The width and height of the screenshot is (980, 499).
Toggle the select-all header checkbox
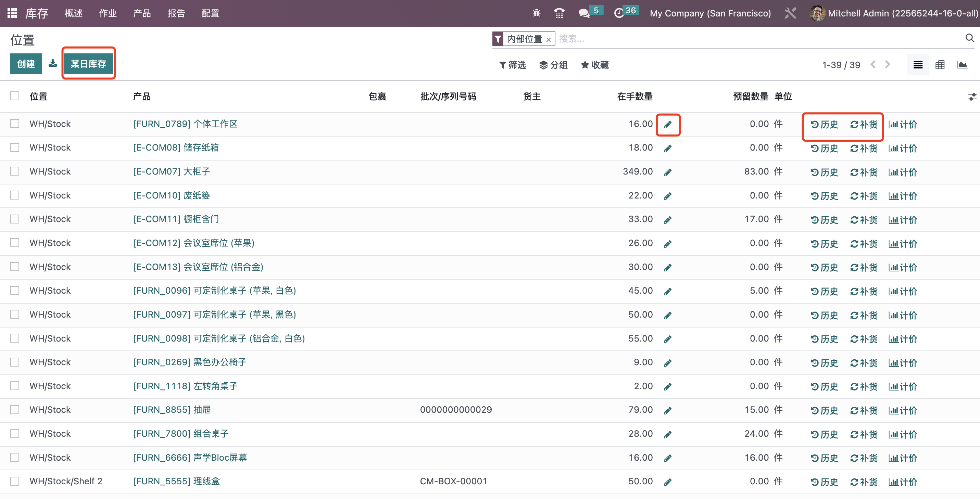[15, 96]
